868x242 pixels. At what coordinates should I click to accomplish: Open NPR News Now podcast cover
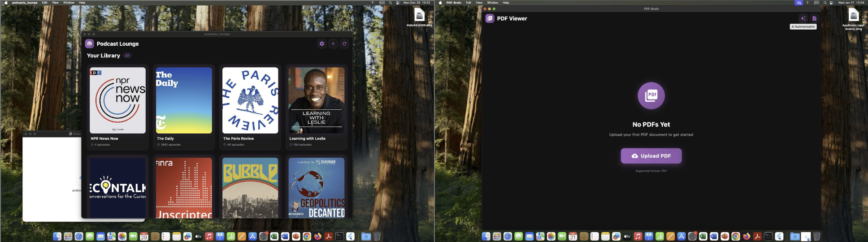tap(118, 100)
